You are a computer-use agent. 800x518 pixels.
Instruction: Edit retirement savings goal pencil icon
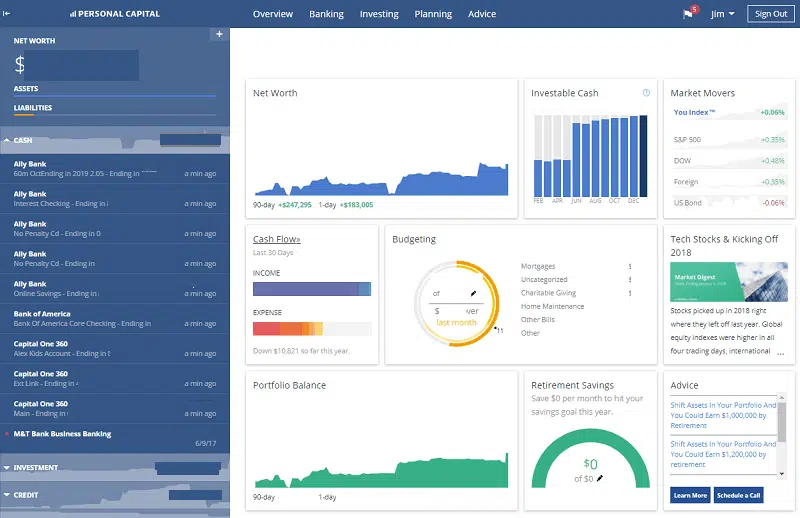(x=600, y=478)
